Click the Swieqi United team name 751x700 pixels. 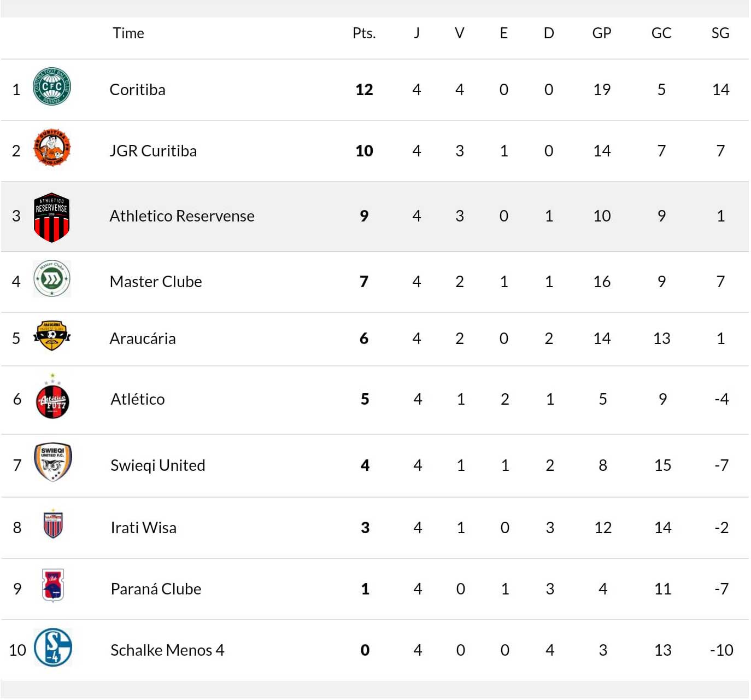coord(158,465)
